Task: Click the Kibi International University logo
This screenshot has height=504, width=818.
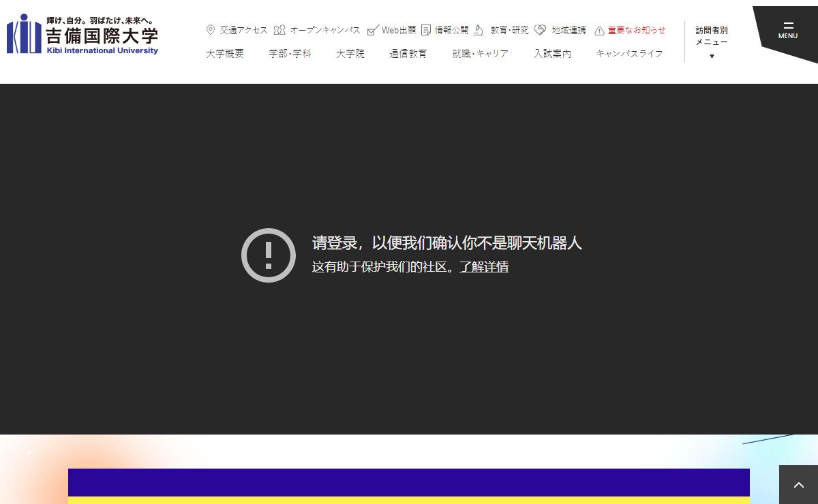Action: [82, 33]
